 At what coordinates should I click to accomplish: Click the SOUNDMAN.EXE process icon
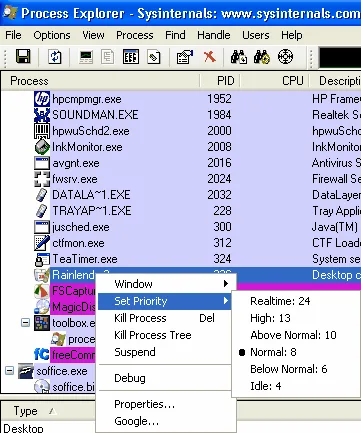42,115
